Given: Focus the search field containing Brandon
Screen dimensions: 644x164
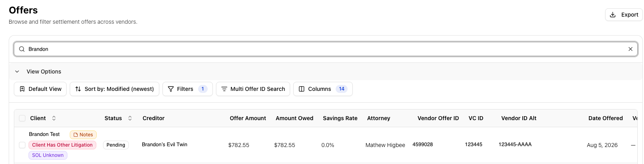Looking at the screenshot, I should (x=325, y=49).
